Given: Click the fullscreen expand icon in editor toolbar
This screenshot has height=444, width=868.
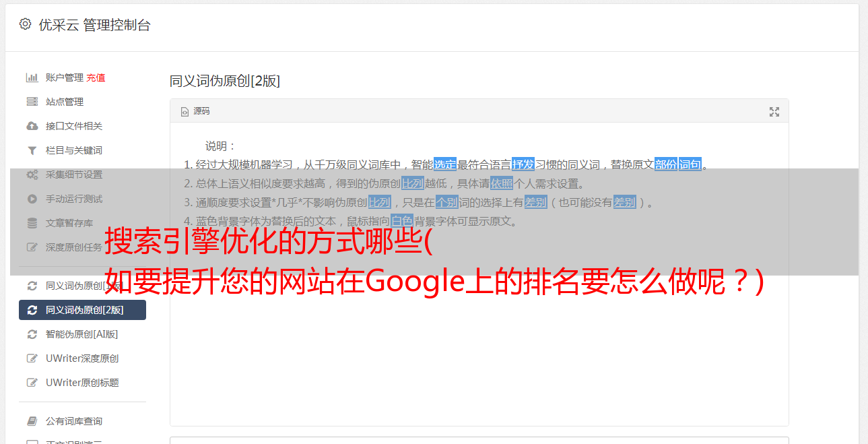Looking at the screenshot, I should click(774, 112).
